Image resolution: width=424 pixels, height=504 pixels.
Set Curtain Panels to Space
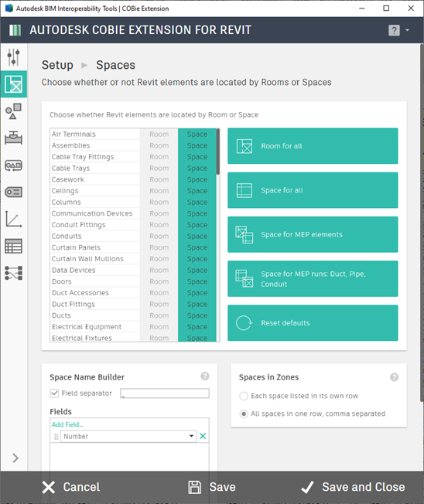coord(197,247)
